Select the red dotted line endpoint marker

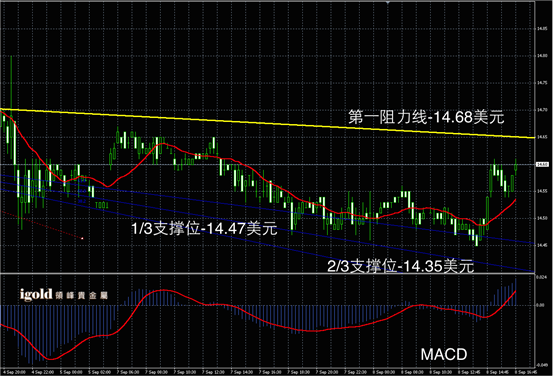82,238
